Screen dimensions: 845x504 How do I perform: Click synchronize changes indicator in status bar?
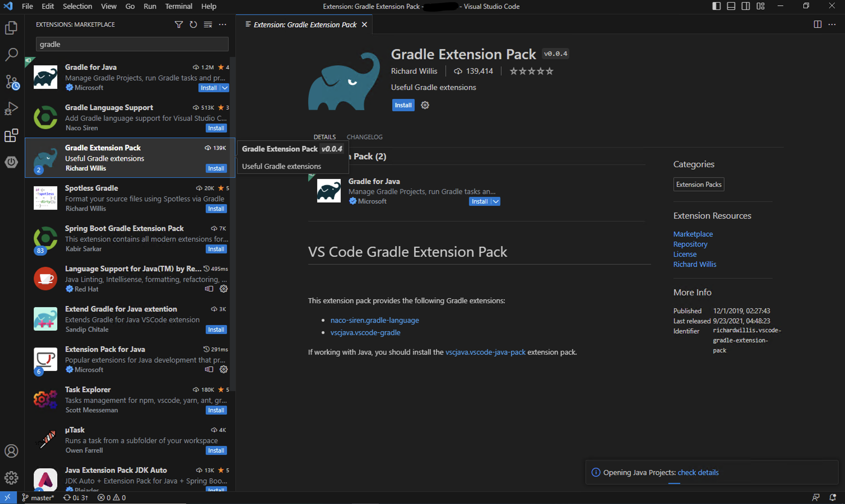point(76,498)
